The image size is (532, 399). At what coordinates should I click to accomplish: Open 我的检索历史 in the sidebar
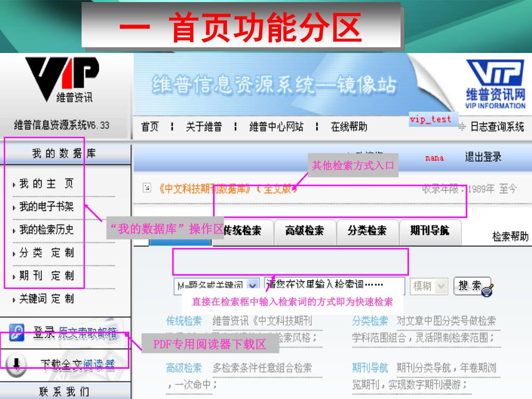click(46, 230)
